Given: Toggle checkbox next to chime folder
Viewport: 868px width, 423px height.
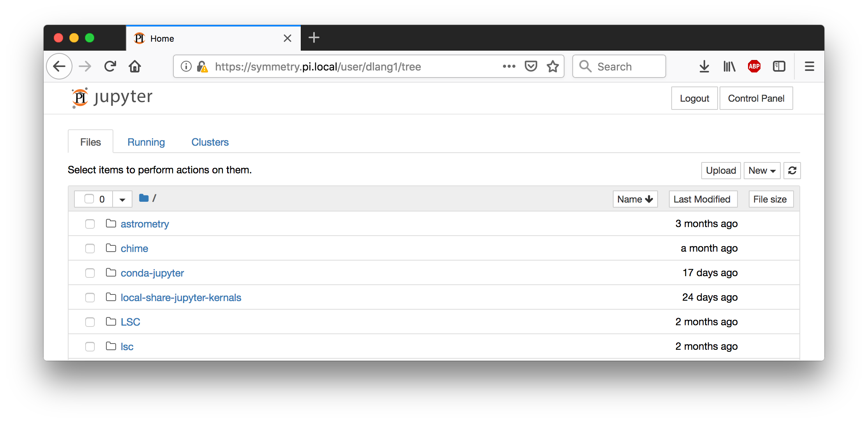Looking at the screenshot, I should (x=90, y=248).
